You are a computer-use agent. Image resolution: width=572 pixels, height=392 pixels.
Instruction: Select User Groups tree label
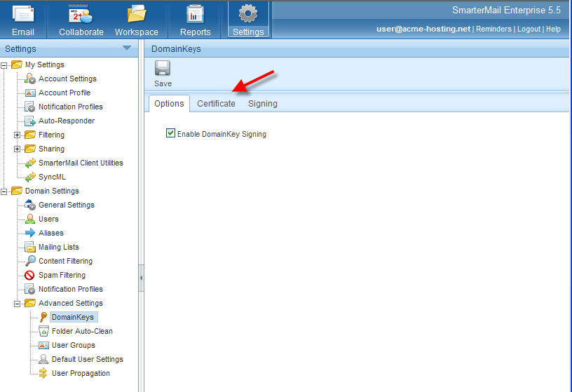point(74,345)
